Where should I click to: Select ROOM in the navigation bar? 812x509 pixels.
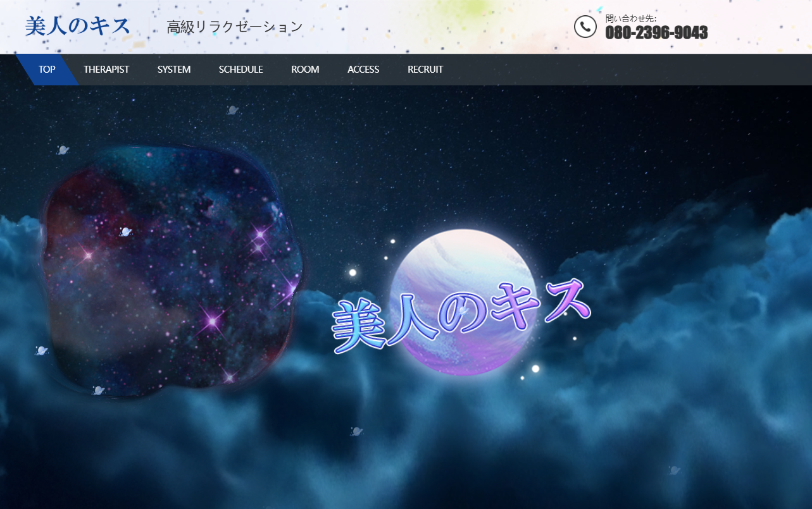click(305, 70)
